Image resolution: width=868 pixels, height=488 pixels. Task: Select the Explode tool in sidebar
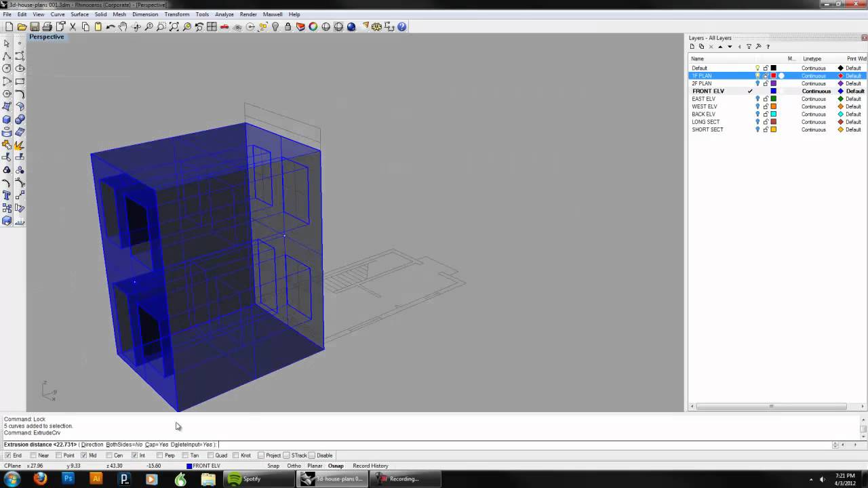(20, 144)
